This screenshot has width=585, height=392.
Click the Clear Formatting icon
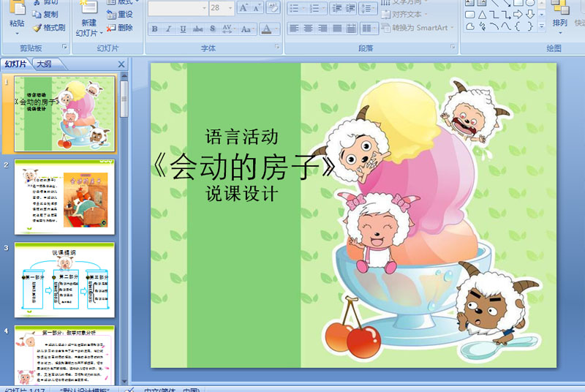273,8
